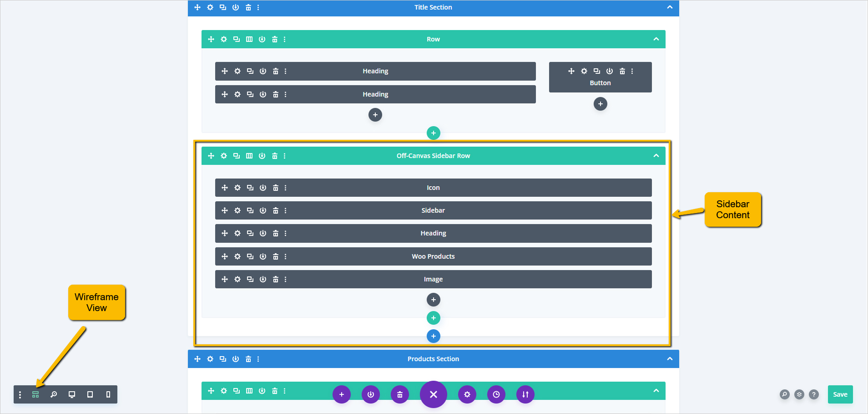The height and width of the screenshot is (414, 868).
Task: Switch to tablet preview view
Action: (90, 394)
